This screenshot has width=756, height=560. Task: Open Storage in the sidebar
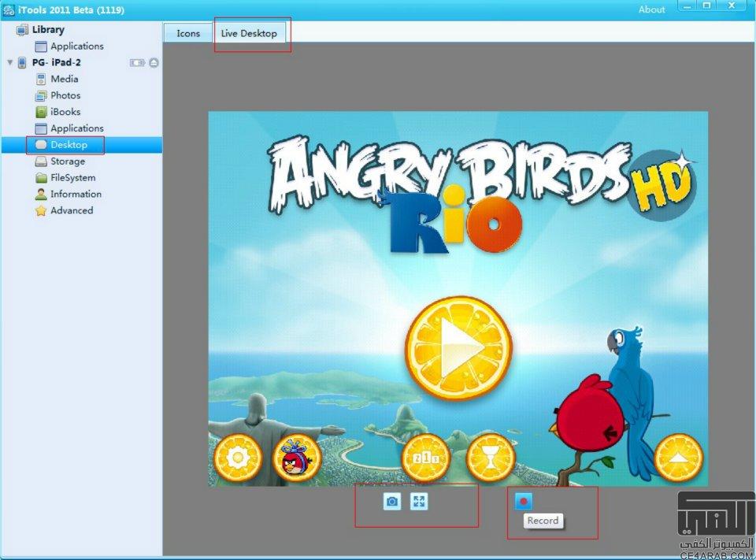pyautogui.click(x=68, y=161)
